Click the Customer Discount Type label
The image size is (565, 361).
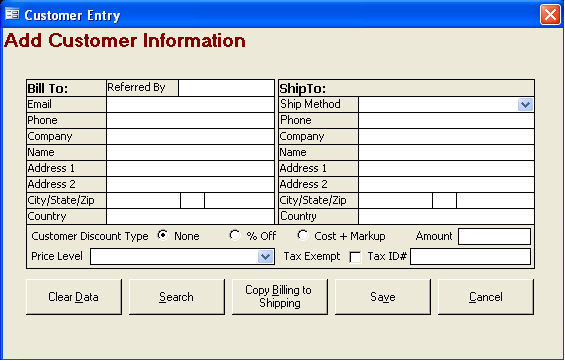point(90,236)
